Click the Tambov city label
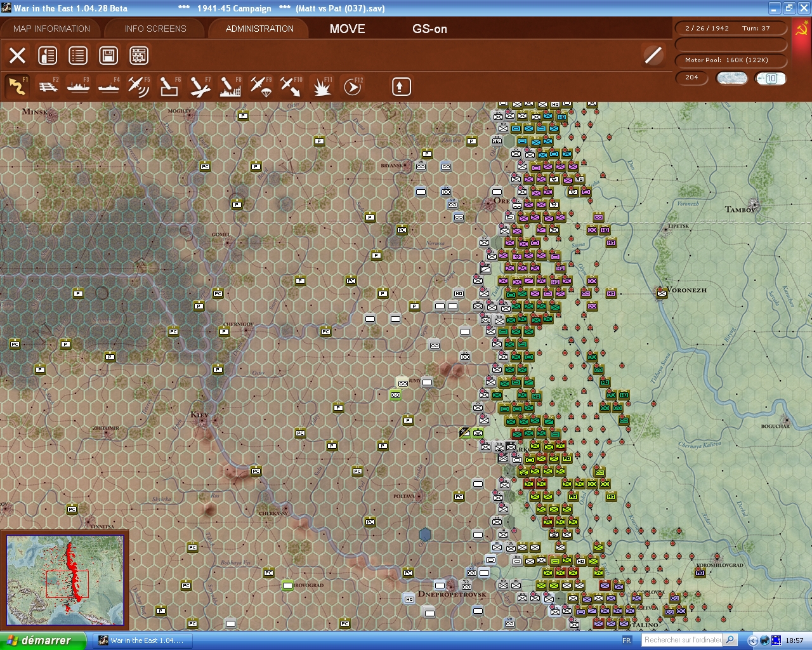 point(740,209)
